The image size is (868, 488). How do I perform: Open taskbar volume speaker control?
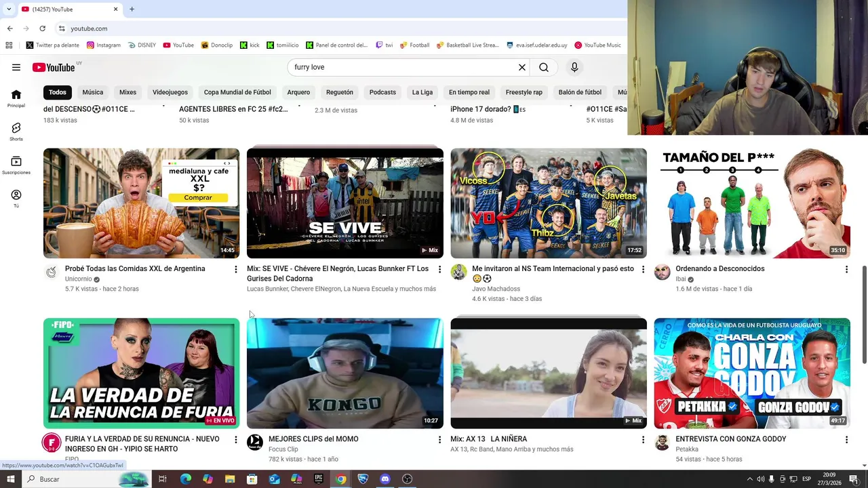click(761, 479)
